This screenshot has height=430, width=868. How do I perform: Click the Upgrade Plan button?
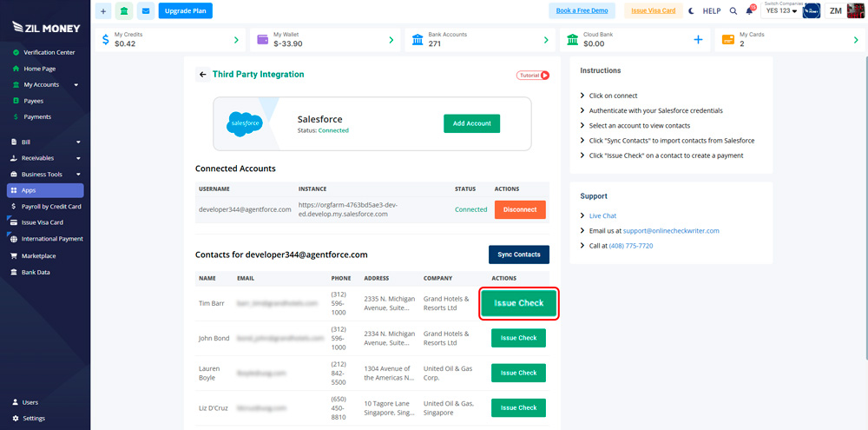click(x=186, y=10)
